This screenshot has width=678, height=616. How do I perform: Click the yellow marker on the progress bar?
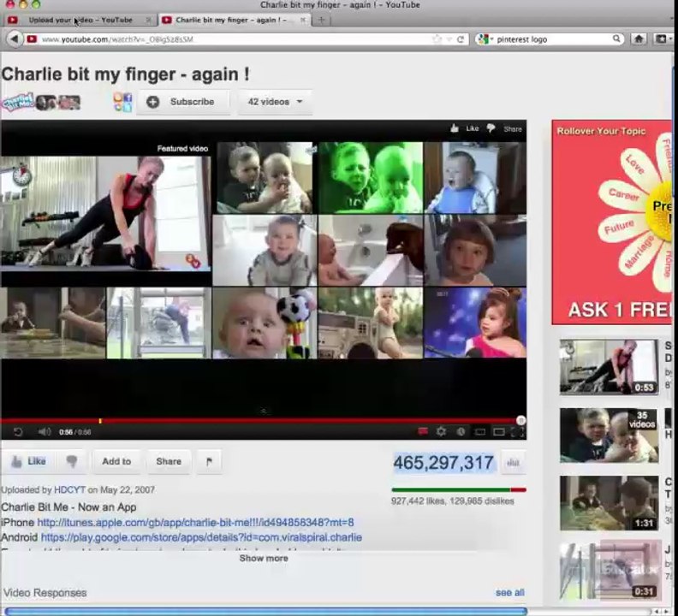point(100,421)
